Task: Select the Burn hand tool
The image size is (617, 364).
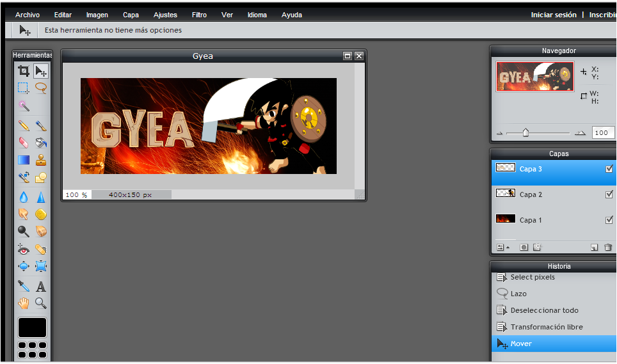Action: tap(41, 232)
